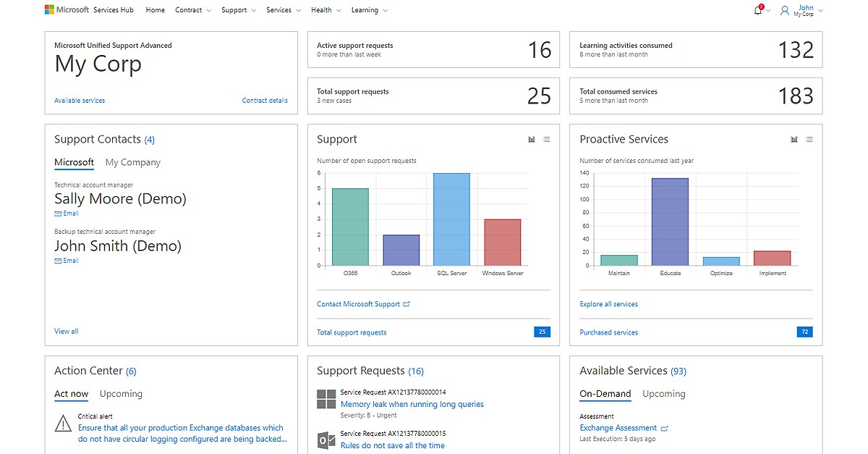Screen dimensions: 868x454
Task: Click the 25 badge for total requests
Action: pos(542,332)
